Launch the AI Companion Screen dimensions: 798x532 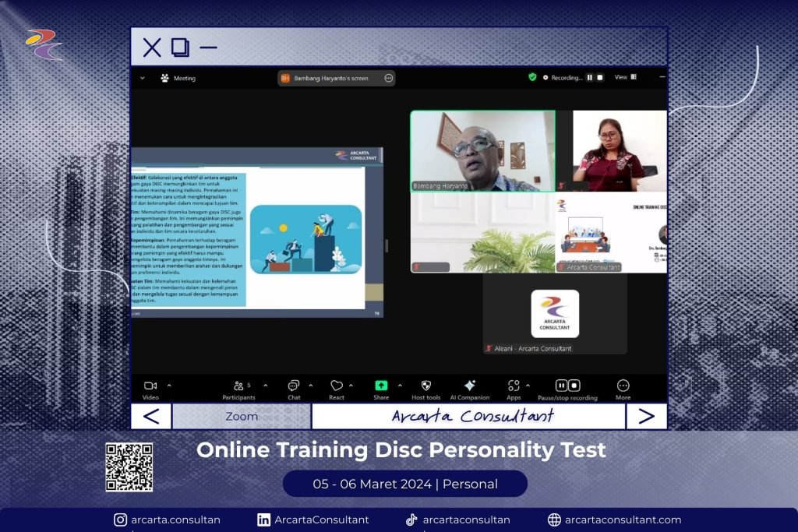tap(470, 386)
